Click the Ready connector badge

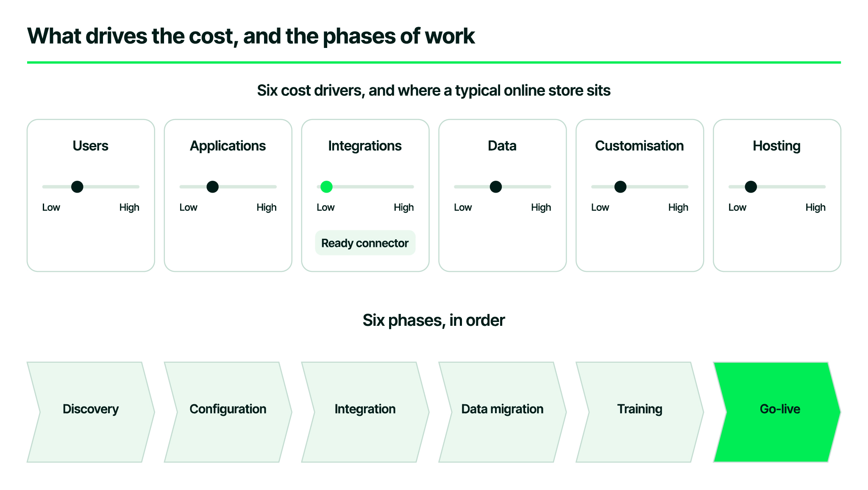click(x=365, y=243)
